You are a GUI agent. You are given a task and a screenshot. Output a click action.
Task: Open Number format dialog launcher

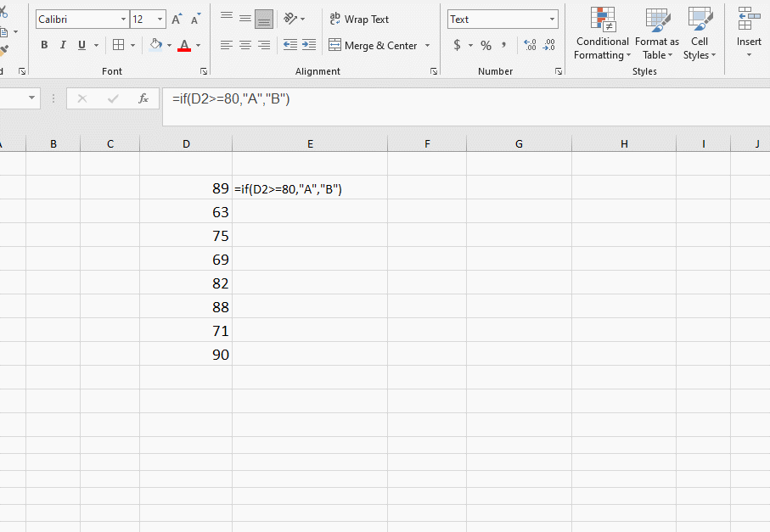tap(559, 71)
